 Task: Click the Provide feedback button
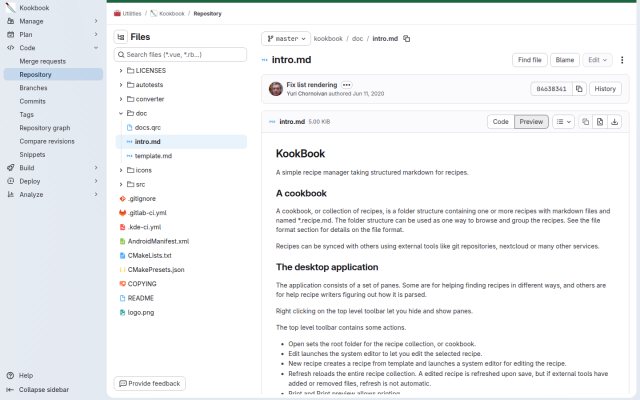click(x=149, y=384)
